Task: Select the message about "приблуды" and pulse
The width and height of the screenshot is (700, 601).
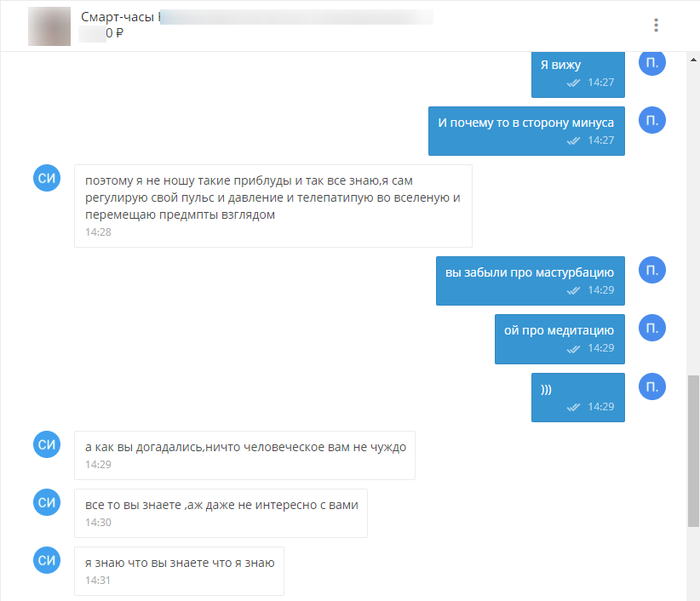Action: pos(273,206)
